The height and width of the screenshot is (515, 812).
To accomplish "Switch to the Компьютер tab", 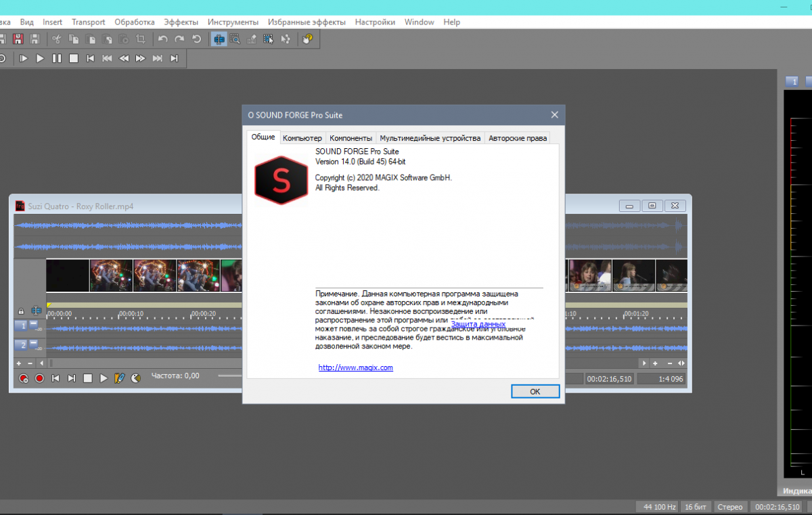I will (302, 138).
